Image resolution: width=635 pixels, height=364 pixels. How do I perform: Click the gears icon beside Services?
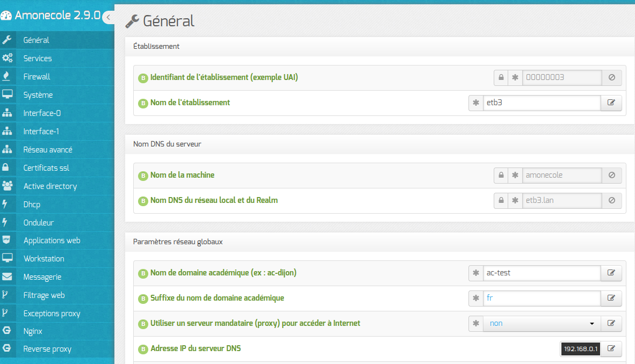tap(8, 58)
